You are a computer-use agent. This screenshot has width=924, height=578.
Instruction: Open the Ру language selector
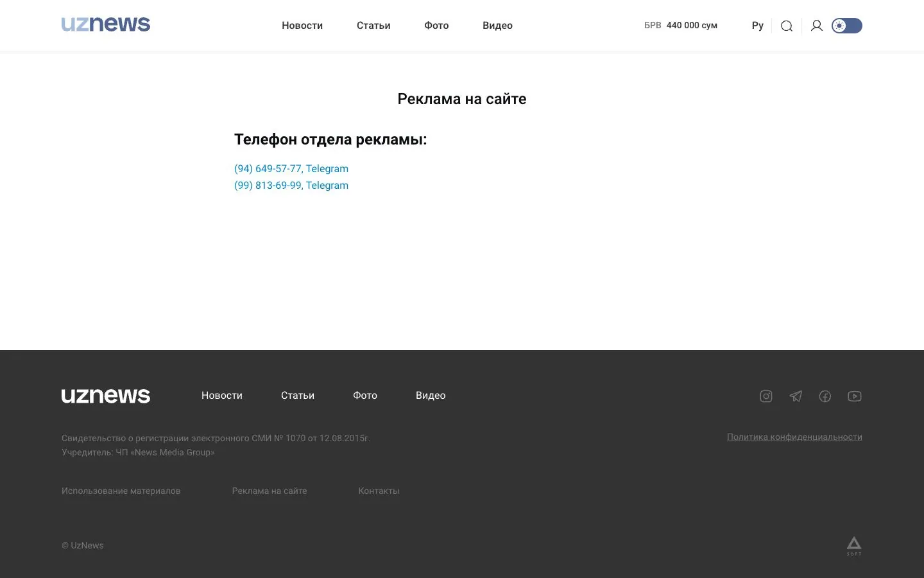(x=758, y=26)
